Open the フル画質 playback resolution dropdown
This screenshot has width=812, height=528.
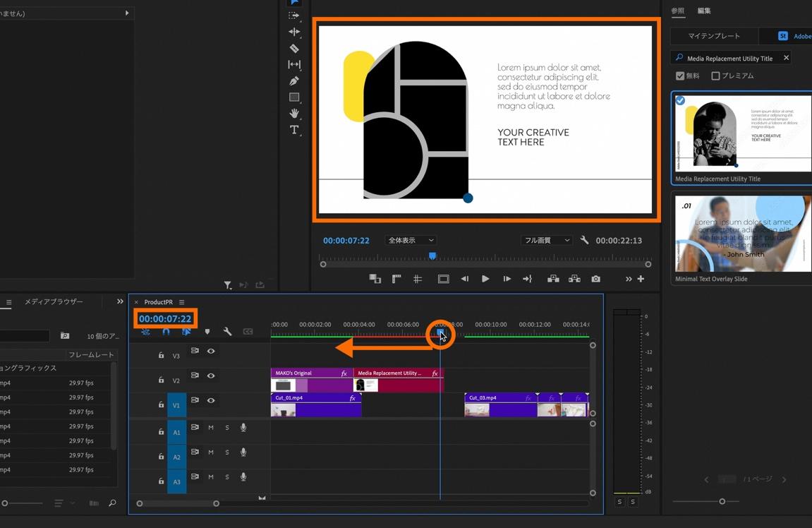coord(547,241)
